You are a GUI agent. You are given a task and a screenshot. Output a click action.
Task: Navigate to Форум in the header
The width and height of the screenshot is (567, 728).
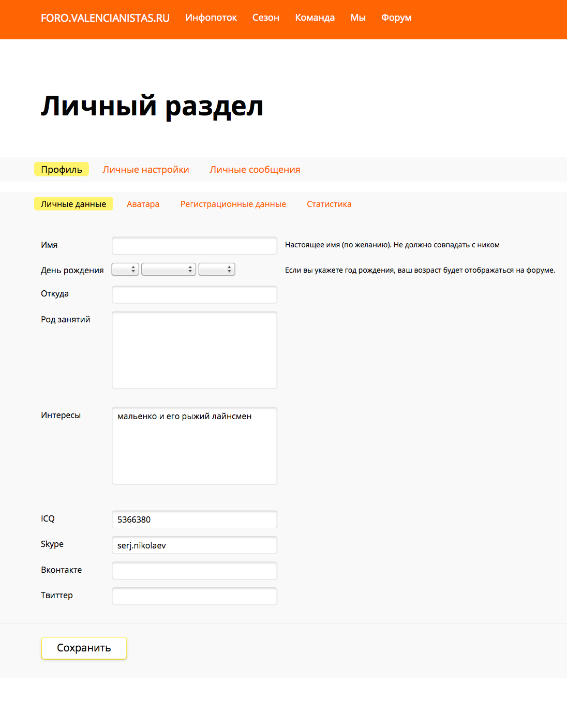point(396,18)
